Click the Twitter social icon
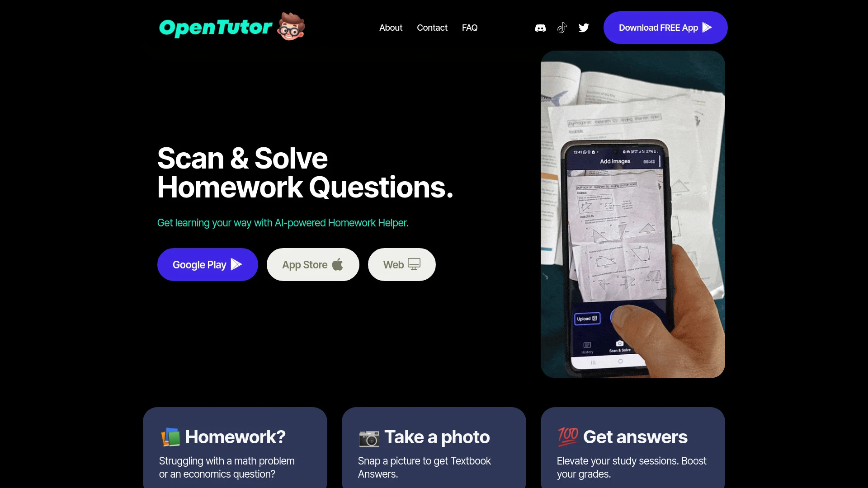This screenshot has height=488, width=868. pos(584,28)
